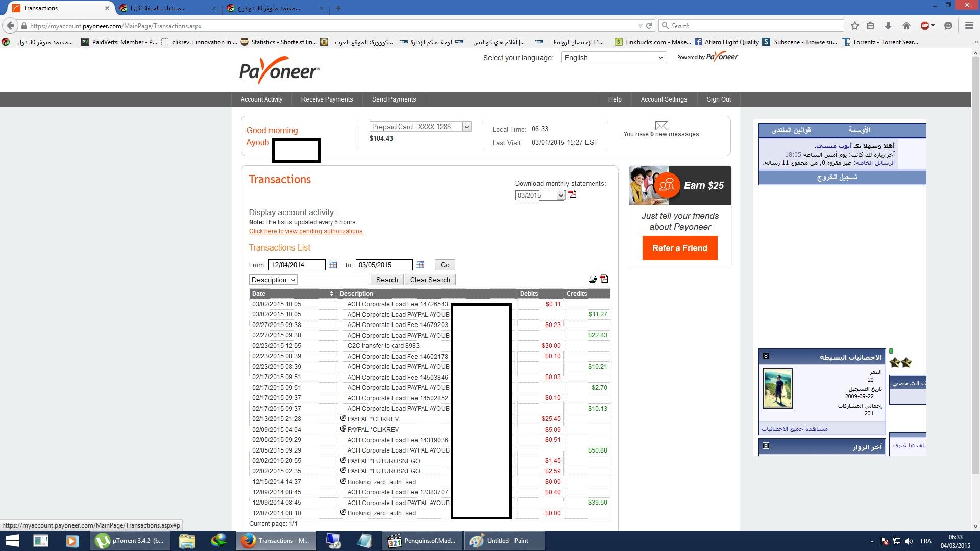Collapse the Arabic last visitors panel

766,446
